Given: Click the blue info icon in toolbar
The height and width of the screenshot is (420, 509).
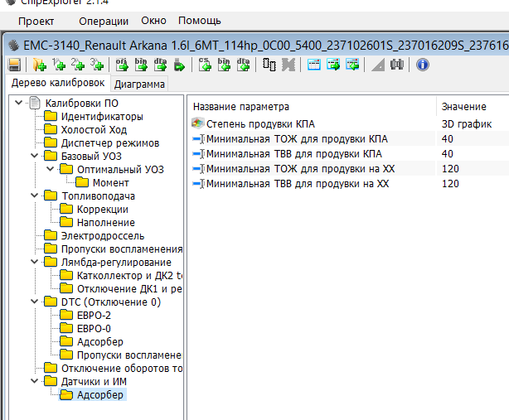Looking at the screenshot, I should pyautogui.click(x=422, y=65).
